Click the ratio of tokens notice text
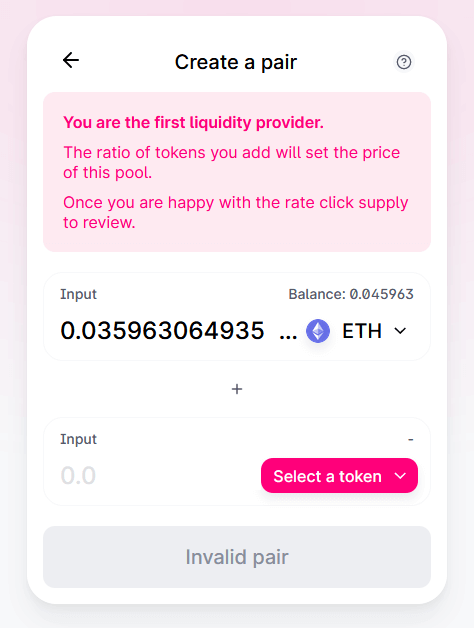 232,163
